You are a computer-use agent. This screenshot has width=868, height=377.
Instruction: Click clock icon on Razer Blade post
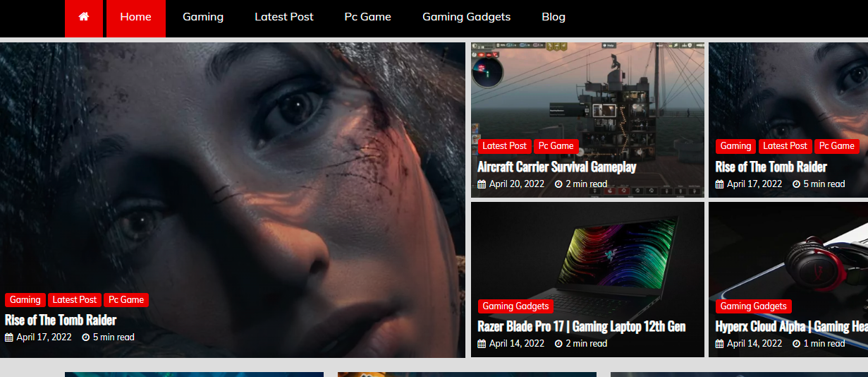pyautogui.click(x=558, y=344)
